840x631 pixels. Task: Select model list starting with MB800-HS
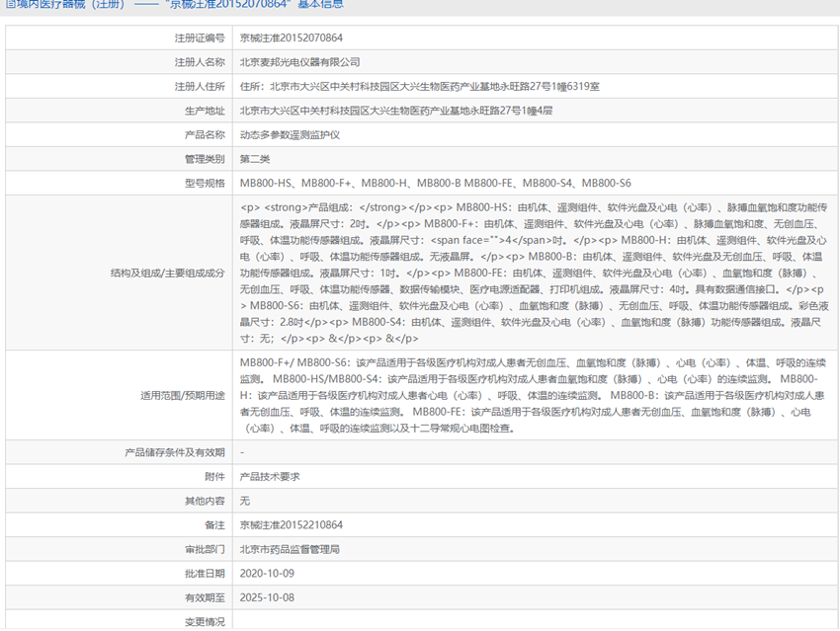click(x=435, y=183)
